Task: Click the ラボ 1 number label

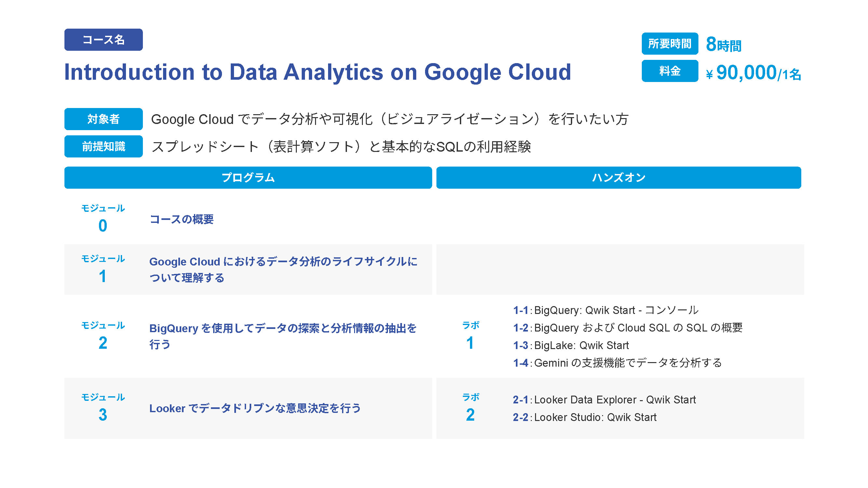Action: pyautogui.click(x=470, y=336)
